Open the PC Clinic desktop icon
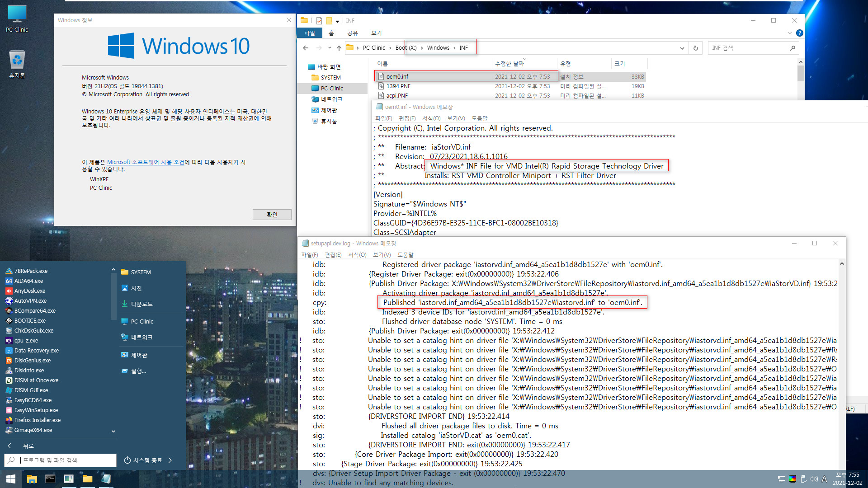Screen dimensions: 868x488 pos(17,19)
